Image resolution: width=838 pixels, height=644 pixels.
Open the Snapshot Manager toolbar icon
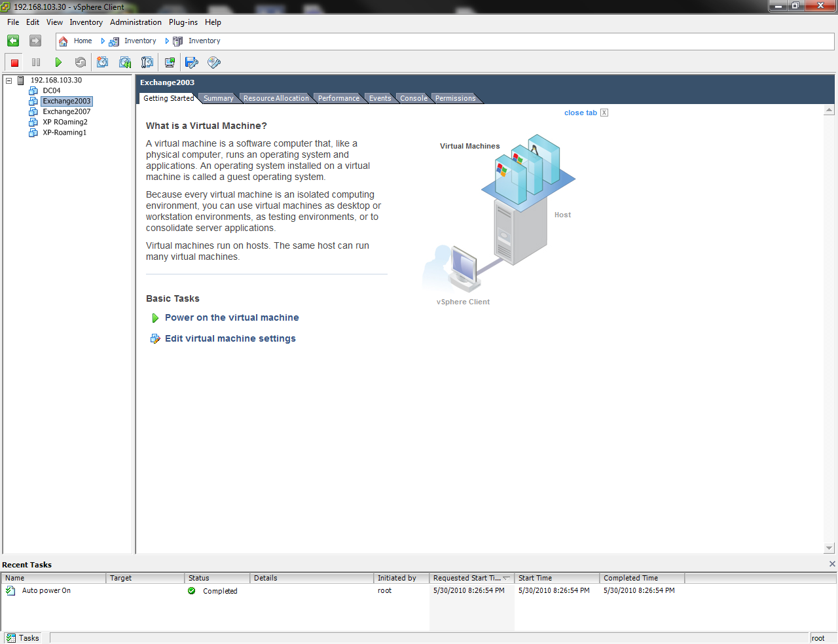coord(147,62)
